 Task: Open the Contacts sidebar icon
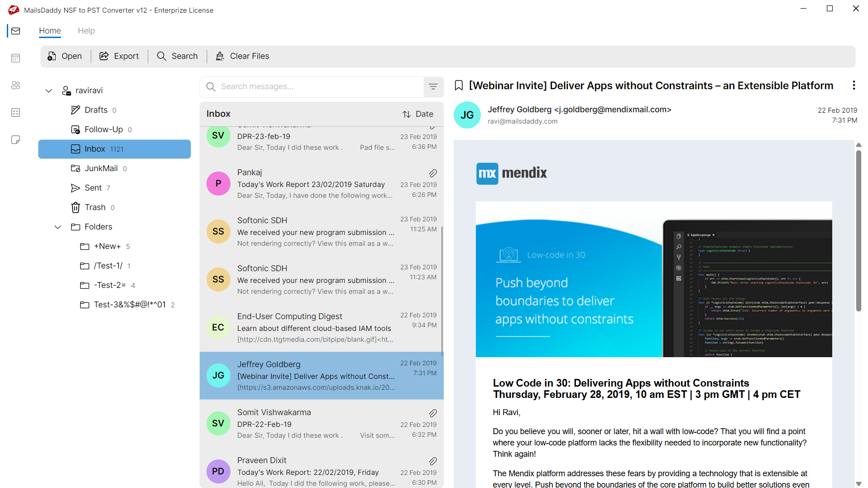click(x=16, y=85)
